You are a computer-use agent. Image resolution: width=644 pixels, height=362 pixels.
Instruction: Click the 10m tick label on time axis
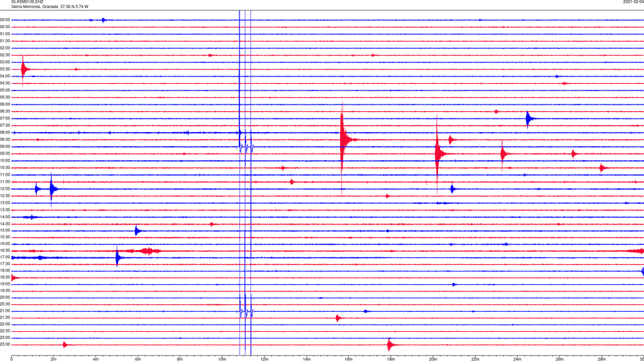click(x=222, y=359)
